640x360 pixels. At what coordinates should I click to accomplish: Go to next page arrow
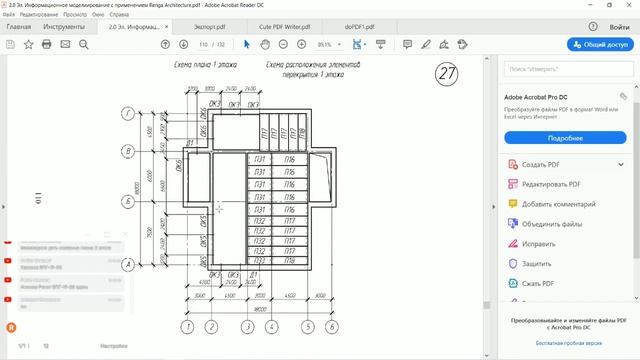[x=184, y=44]
